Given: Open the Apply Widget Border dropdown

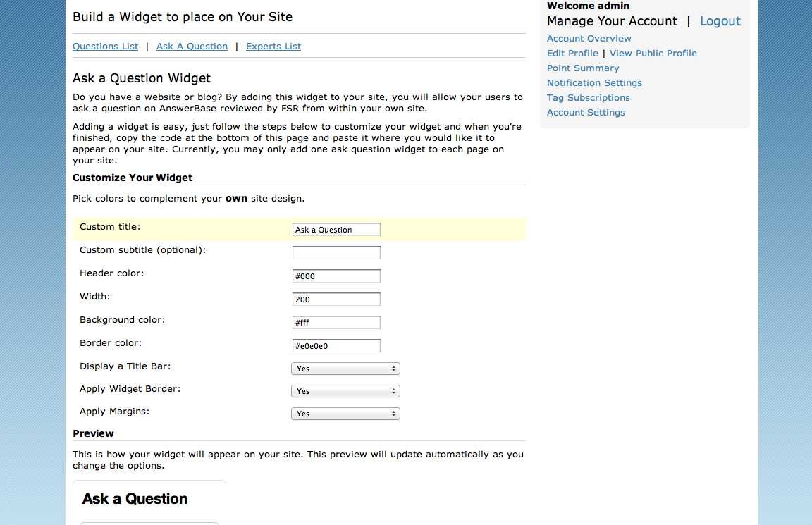Looking at the screenshot, I should click(x=345, y=391).
